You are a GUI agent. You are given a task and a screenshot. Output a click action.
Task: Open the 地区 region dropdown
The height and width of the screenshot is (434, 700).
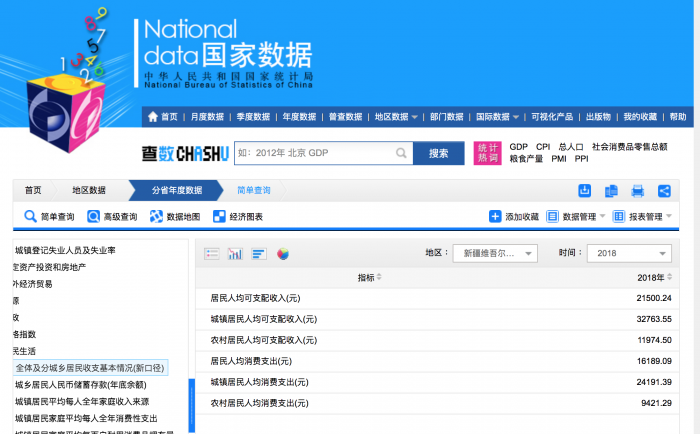point(495,253)
